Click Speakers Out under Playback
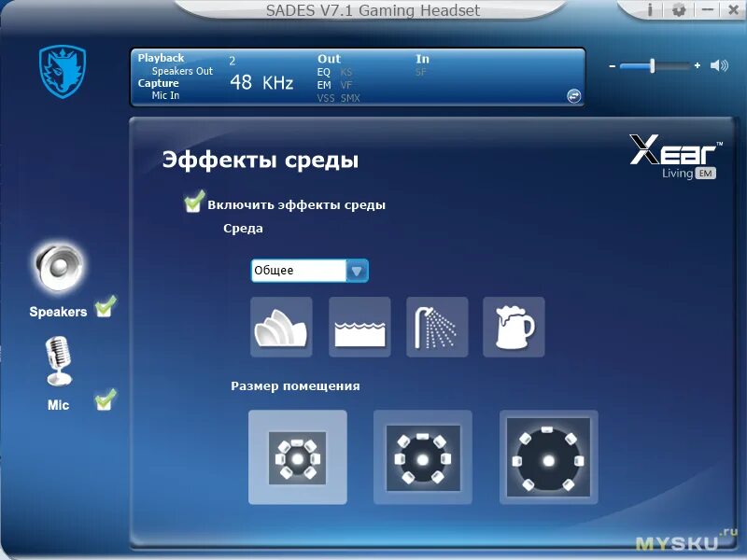 pos(182,71)
